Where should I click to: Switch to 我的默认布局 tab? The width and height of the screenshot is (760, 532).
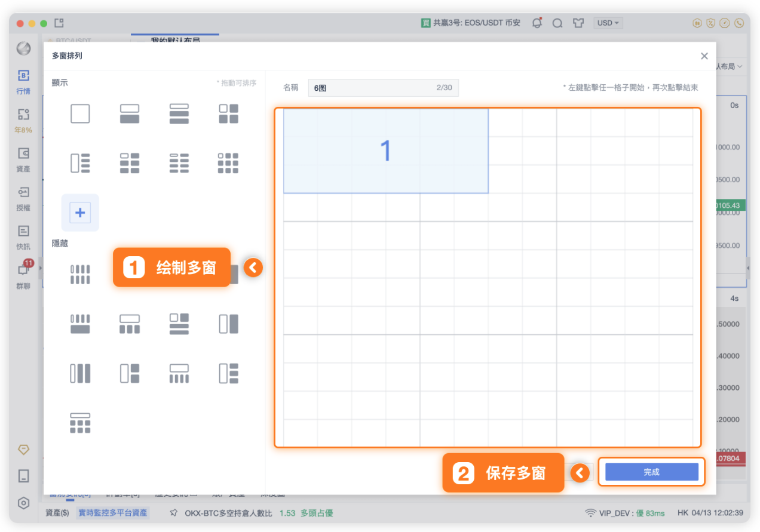click(x=175, y=39)
